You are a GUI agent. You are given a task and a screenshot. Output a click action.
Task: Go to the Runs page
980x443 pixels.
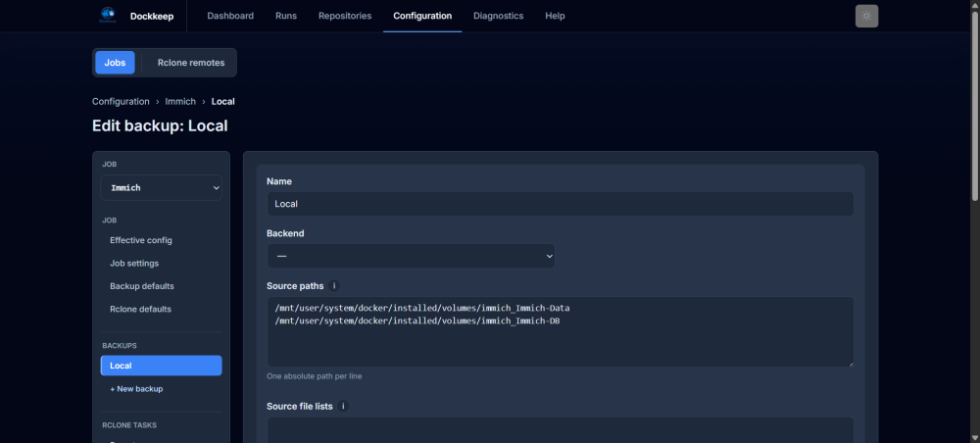point(286,16)
